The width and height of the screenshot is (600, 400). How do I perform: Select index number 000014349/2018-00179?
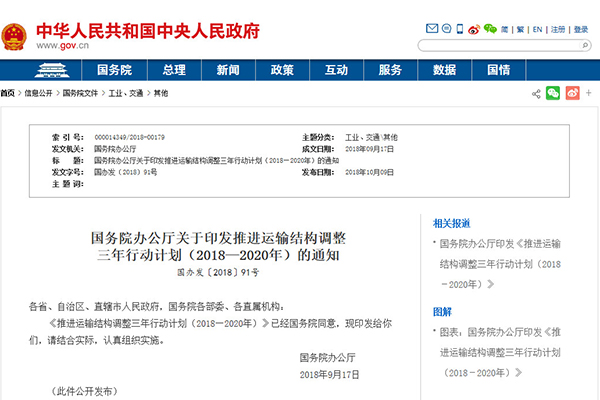[129, 137]
